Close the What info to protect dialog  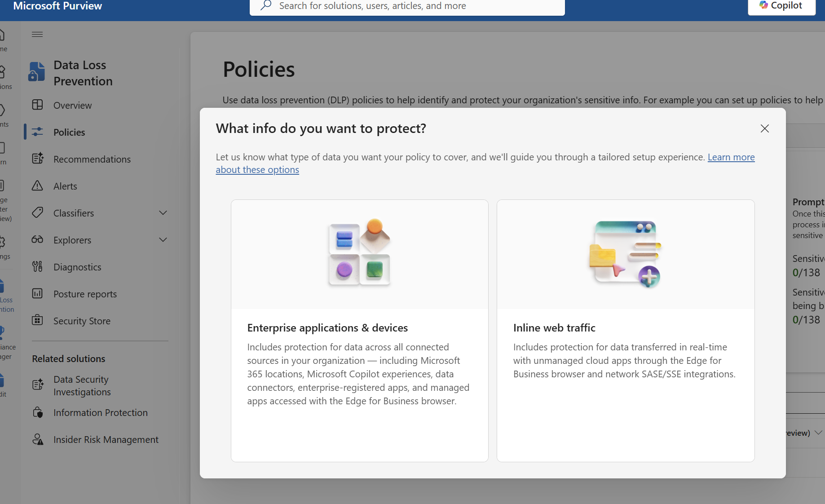click(764, 128)
